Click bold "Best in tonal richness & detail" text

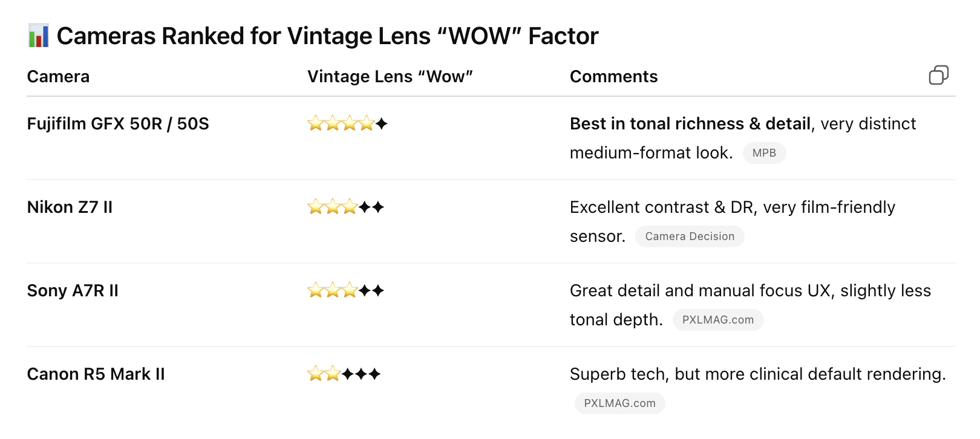[x=690, y=124]
